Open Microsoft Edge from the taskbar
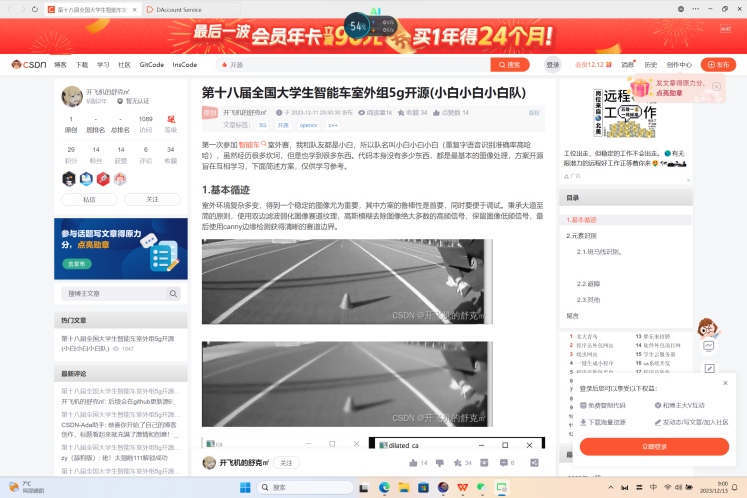Viewport: 747px width, 498px height. [384, 487]
